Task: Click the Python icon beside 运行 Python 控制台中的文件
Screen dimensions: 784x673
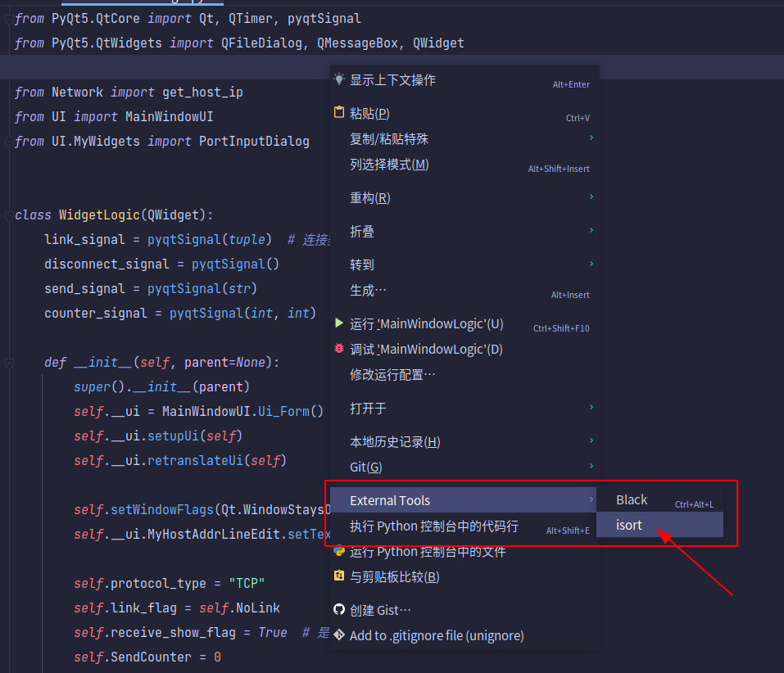Action: tap(339, 551)
